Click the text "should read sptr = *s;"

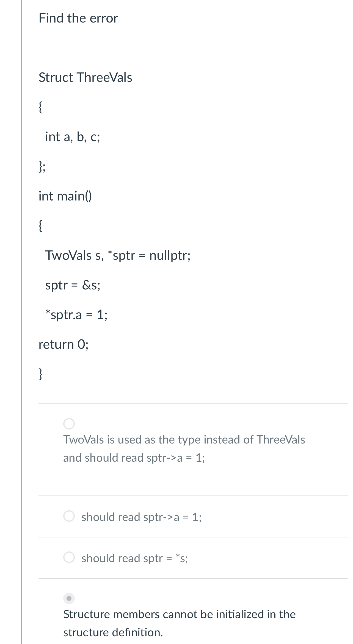click(134, 558)
